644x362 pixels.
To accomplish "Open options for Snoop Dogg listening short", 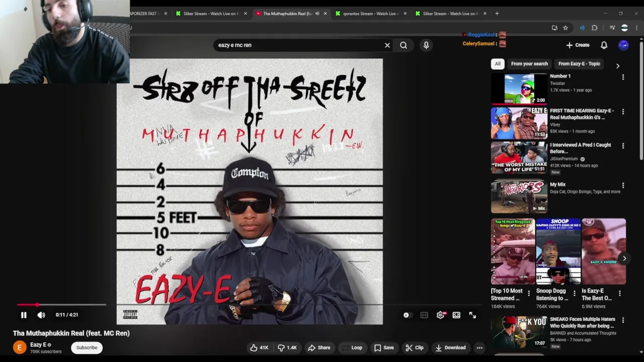I will (x=574, y=293).
